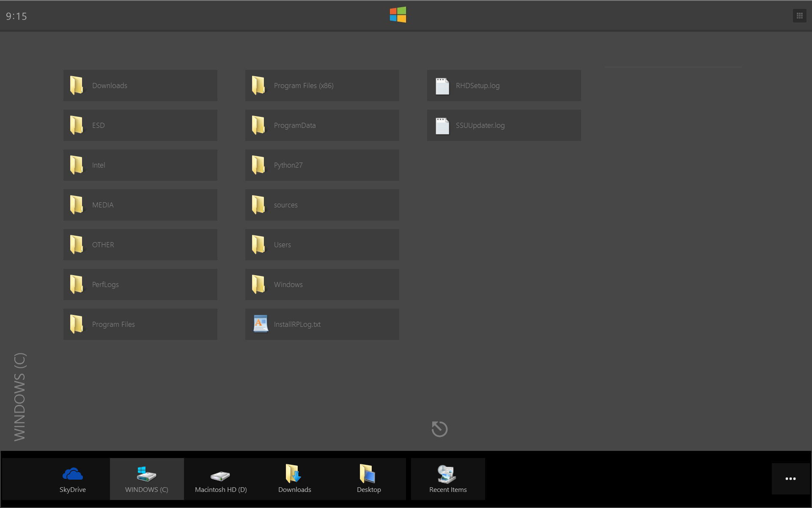
Task: Open the InstallRPLog.txt file
Action: pos(322,324)
